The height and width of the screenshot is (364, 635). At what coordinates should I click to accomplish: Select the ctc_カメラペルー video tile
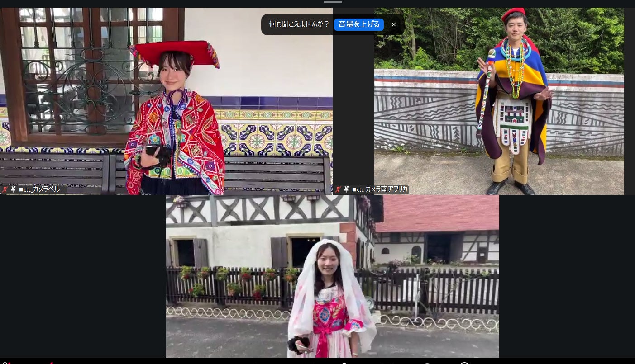166,101
